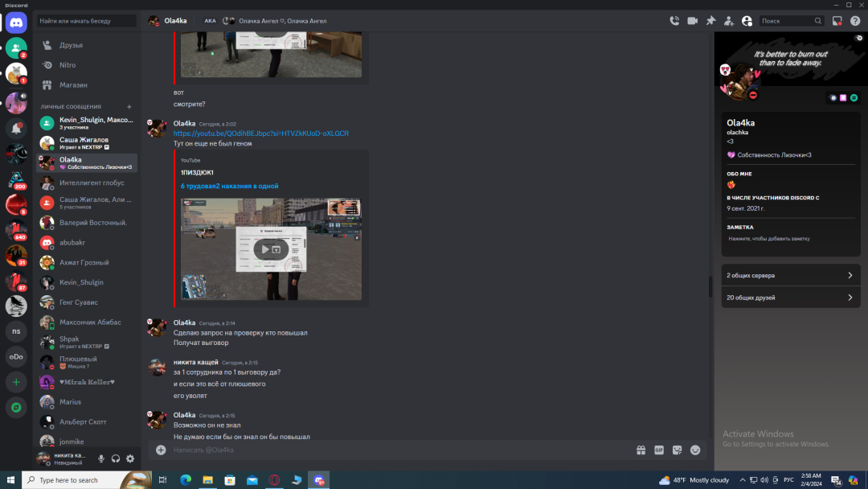Click the Поиск search field
868x489 pixels.
[x=786, y=21]
